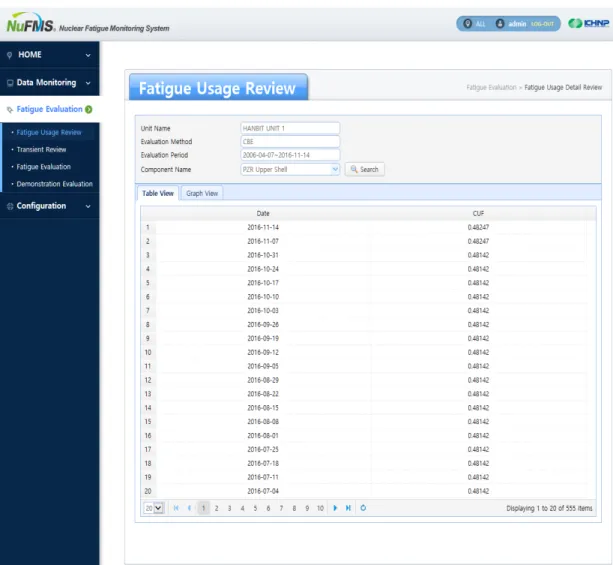Screen dimensions: 613x565
Task: Select date cell 2016-11-14
Action: click(x=263, y=227)
